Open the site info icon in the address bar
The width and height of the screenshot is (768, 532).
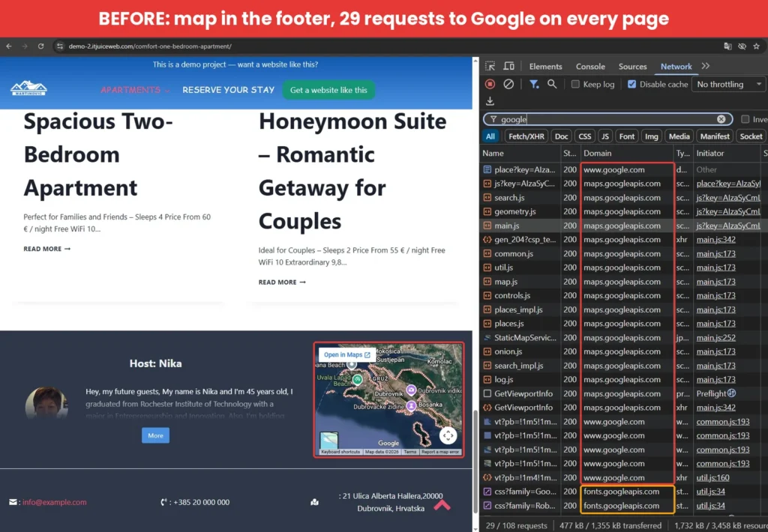[60, 46]
